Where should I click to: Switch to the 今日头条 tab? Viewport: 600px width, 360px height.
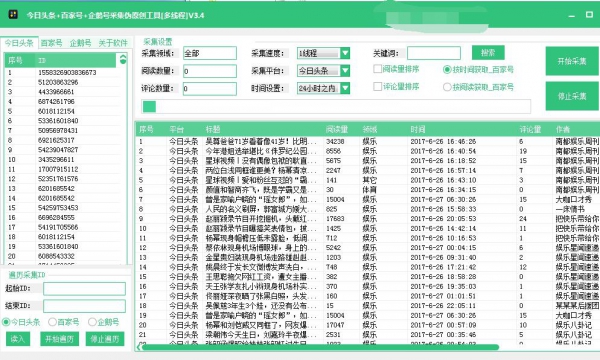click(19, 43)
